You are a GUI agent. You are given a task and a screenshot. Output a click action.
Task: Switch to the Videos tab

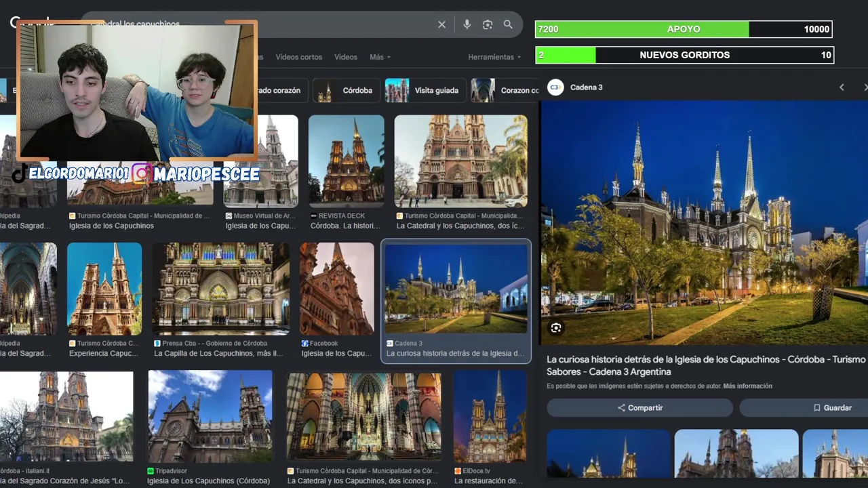point(346,57)
